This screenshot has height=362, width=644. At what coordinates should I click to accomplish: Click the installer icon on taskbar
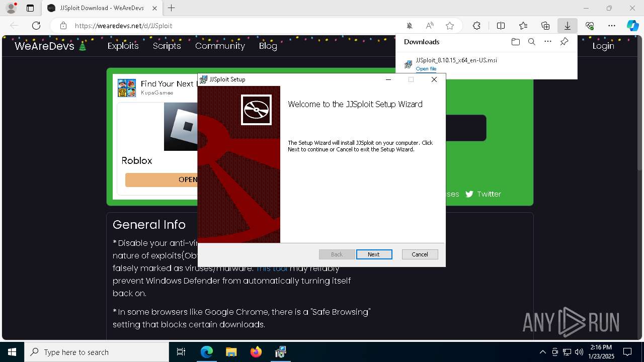(x=281, y=352)
